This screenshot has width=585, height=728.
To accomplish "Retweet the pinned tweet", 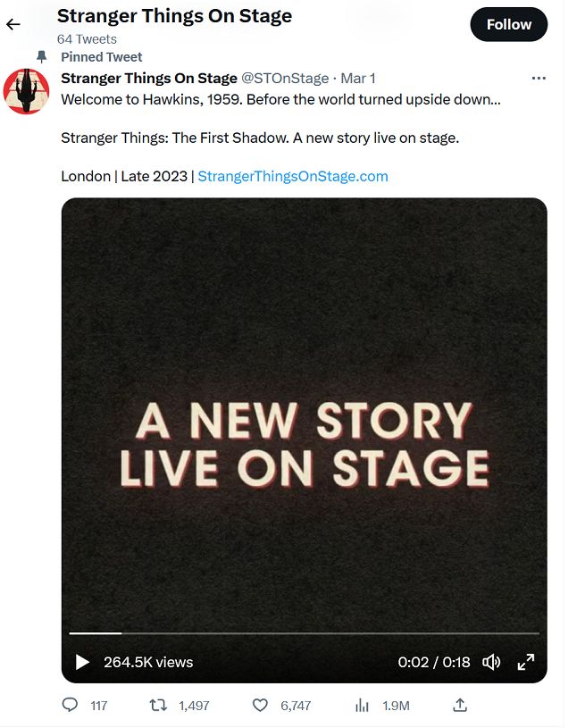I will 158,705.
